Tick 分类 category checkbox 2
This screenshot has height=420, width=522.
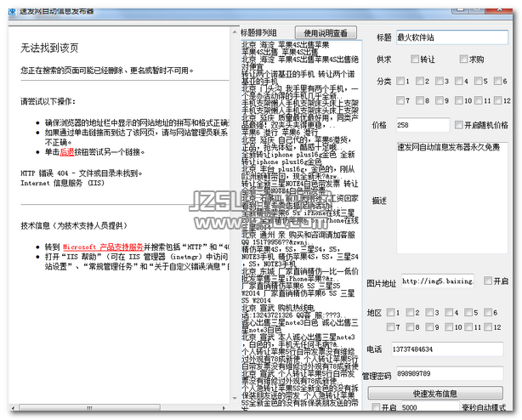[420, 81]
